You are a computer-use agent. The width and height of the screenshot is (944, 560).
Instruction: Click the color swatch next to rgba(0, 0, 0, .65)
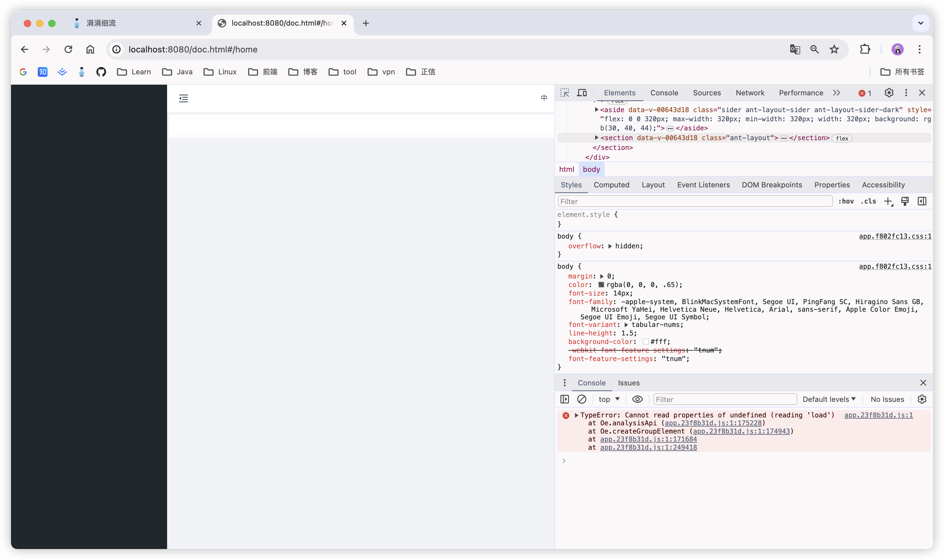601,285
